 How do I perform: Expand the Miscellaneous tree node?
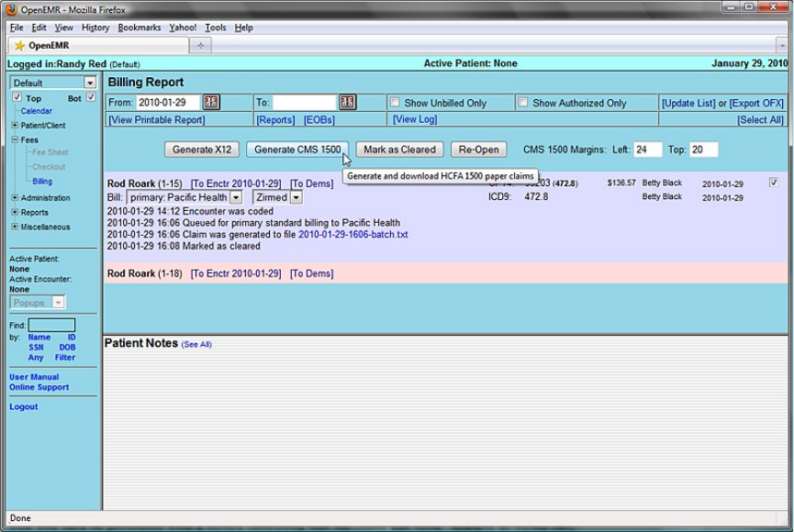(15, 227)
